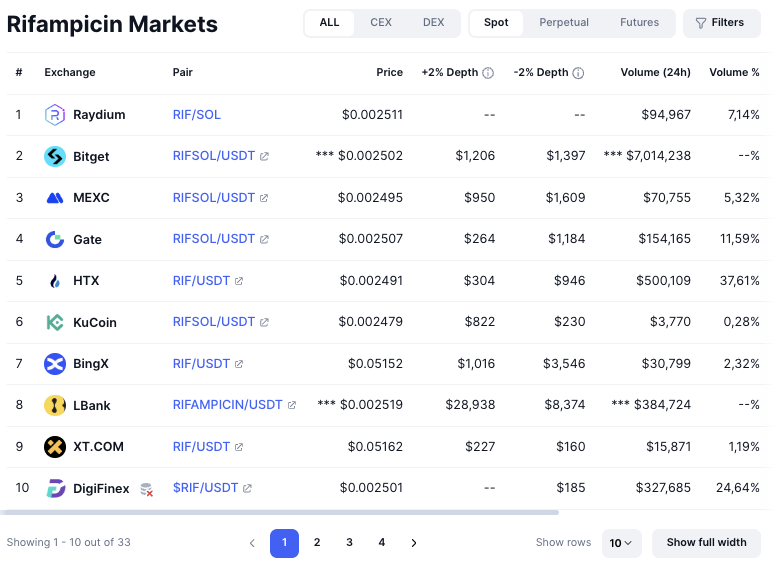The width and height of the screenshot is (774, 575).
Task: Click the horizontal table scrollbar
Action: tap(280, 512)
